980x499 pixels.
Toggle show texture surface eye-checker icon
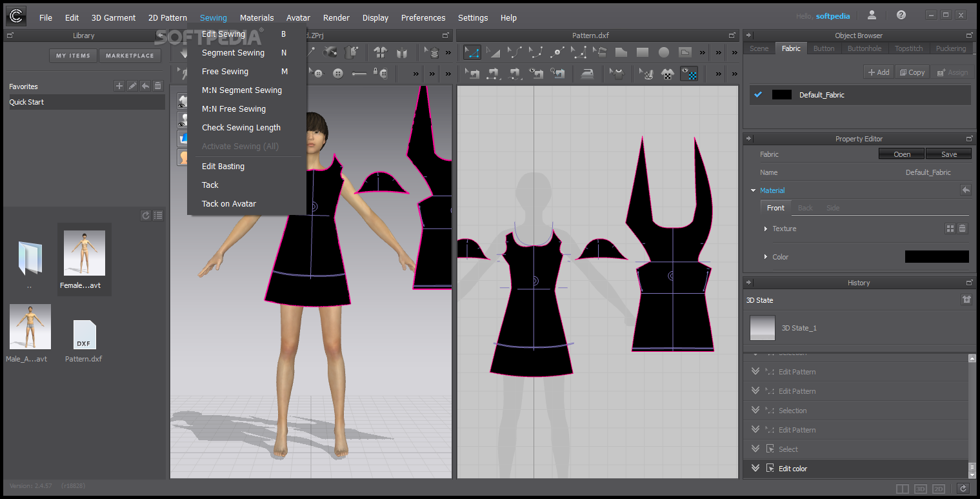[689, 73]
